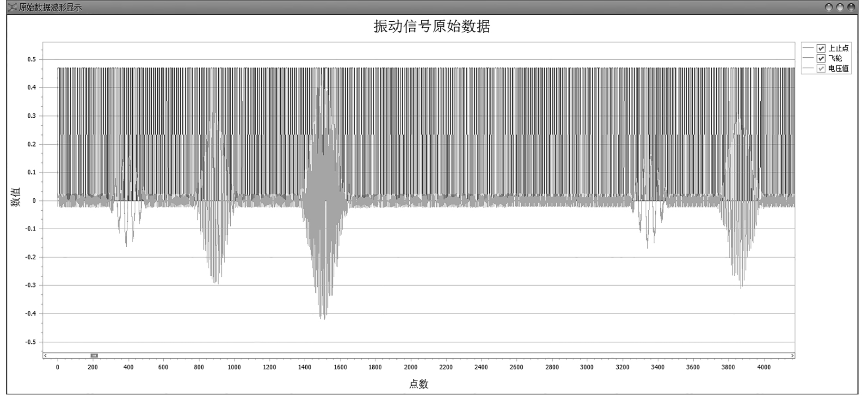Click the app icon in the title bar
The image size is (868, 395).
12,7
